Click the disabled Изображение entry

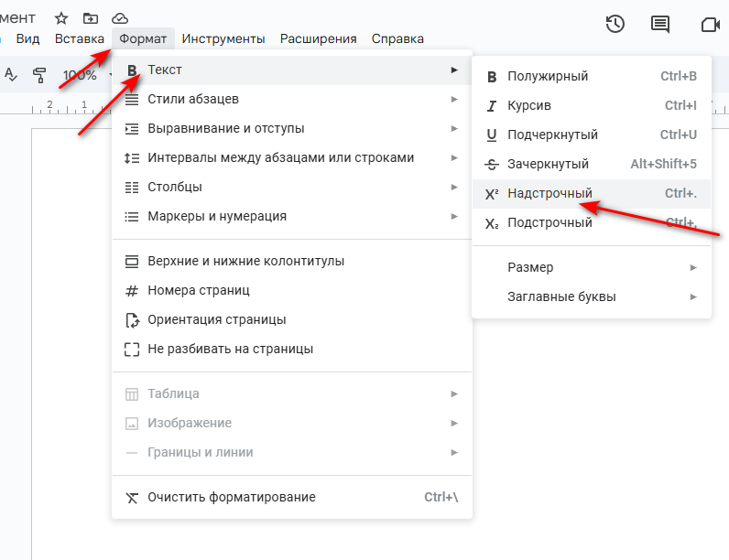[292, 423]
